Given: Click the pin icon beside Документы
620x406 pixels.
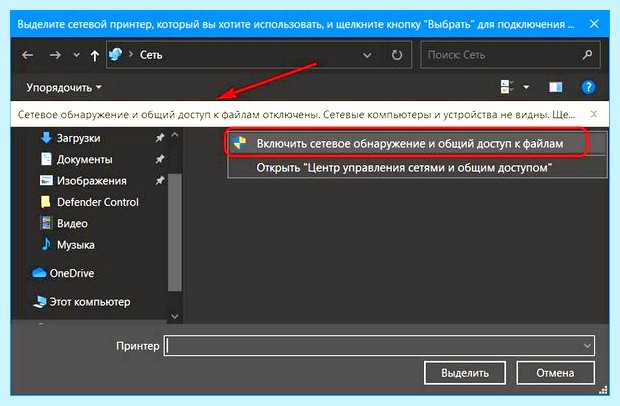Looking at the screenshot, I should point(159,159).
